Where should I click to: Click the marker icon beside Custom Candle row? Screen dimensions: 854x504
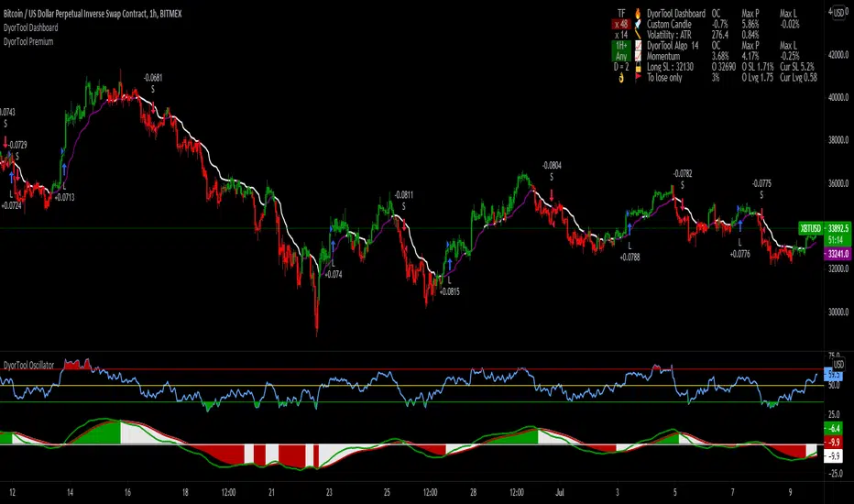[x=638, y=24]
